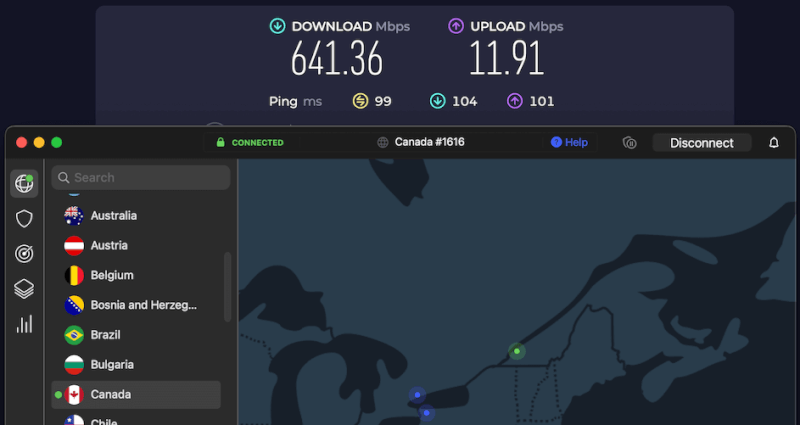Click the Belgium flag icon
This screenshot has height=425, width=800.
[74, 276]
